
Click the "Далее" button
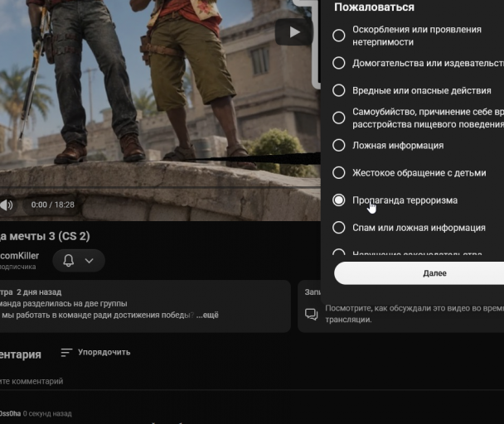point(419,273)
